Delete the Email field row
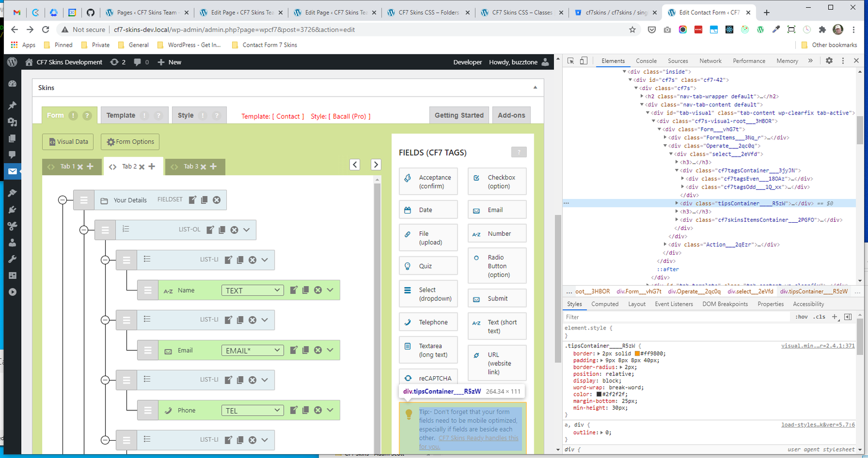Viewport: 868px width, 458px height. (x=318, y=351)
